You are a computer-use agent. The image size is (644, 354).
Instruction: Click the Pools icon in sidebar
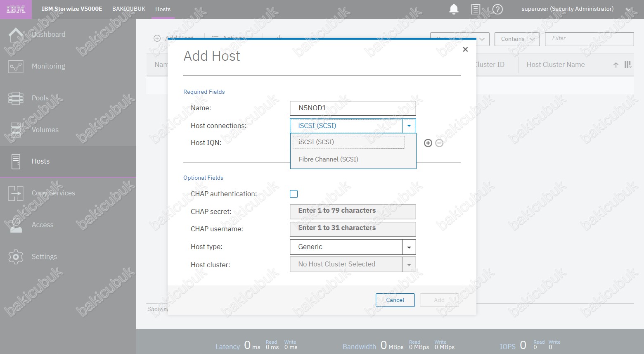pyautogui.click(x=16, y=98)
